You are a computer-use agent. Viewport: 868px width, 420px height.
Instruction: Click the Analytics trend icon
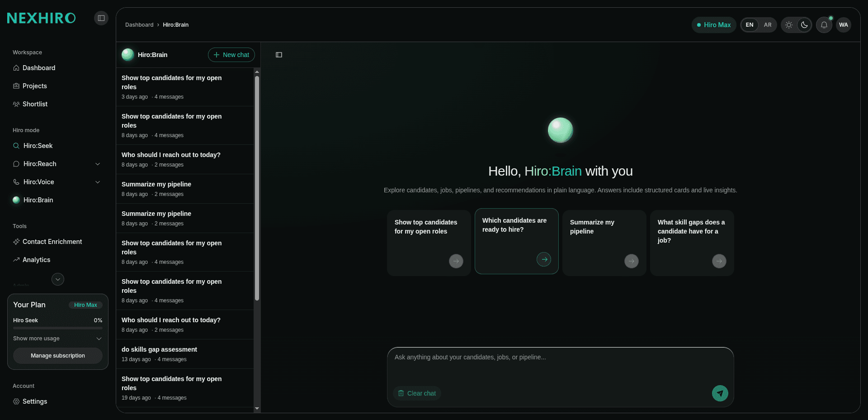coord(16,260)
